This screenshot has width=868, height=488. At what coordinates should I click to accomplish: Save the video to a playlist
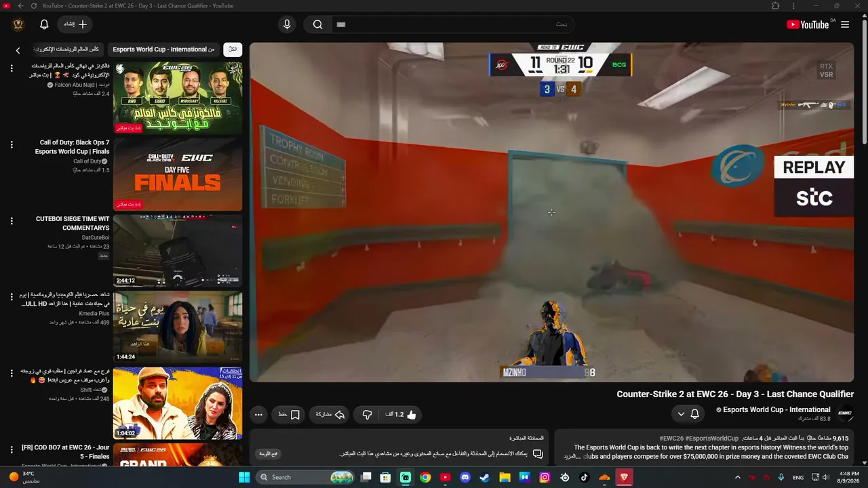(289, 414)
